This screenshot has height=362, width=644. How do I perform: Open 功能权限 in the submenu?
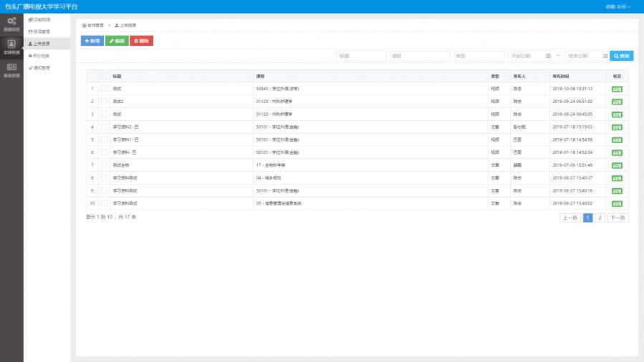(40, 19)
